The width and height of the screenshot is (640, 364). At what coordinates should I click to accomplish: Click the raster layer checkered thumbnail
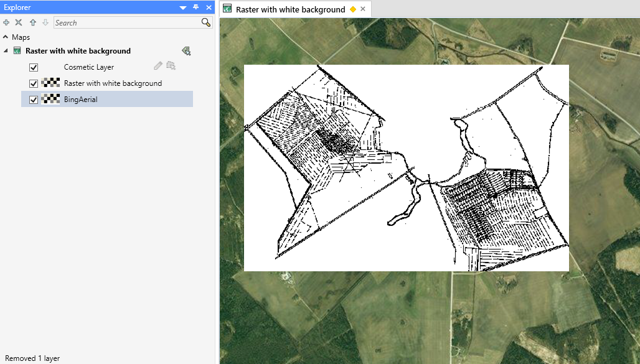pos(50,83)
